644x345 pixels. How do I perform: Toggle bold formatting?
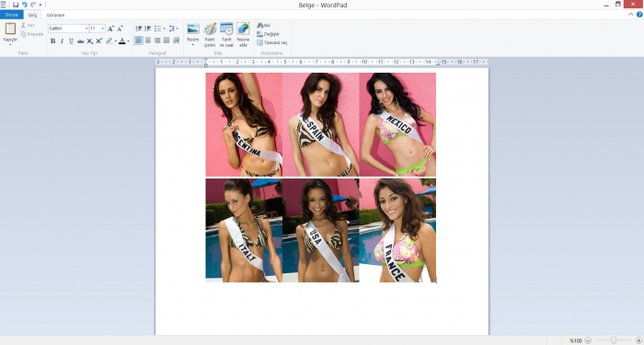[53, 41]
